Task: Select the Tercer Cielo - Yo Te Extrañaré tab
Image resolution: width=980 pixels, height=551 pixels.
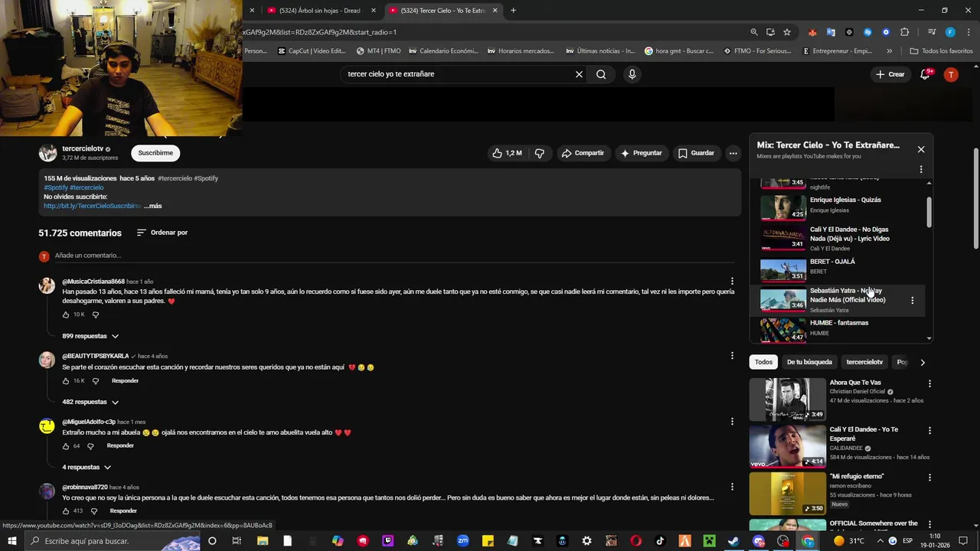Action: click(x=443, y=11)
